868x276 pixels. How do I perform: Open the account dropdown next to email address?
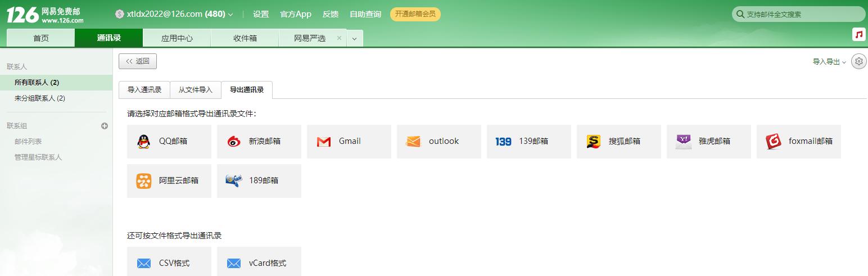coord(230,15)
